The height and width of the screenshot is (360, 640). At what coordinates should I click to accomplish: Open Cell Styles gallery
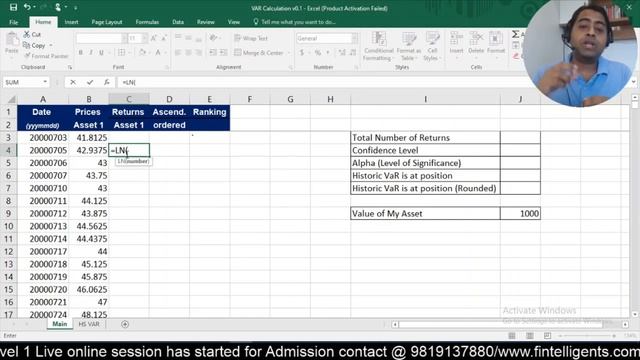pyautogui.click(x=432, y=46)
